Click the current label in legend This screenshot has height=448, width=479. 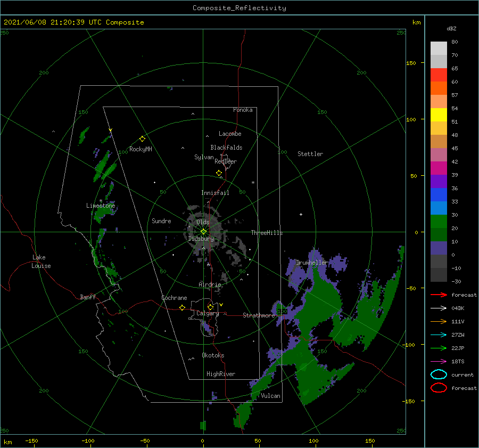[463, 375]
